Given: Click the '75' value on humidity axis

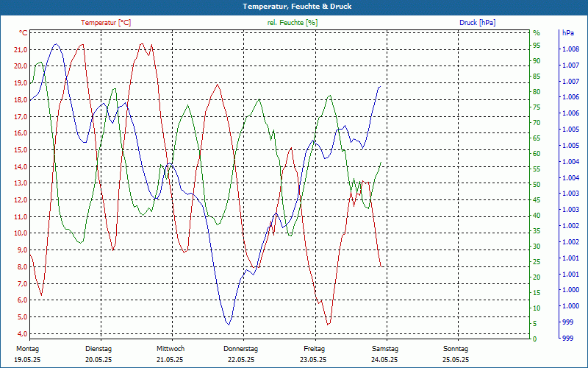Looking at the screenshot, I should tap(537, 107).
